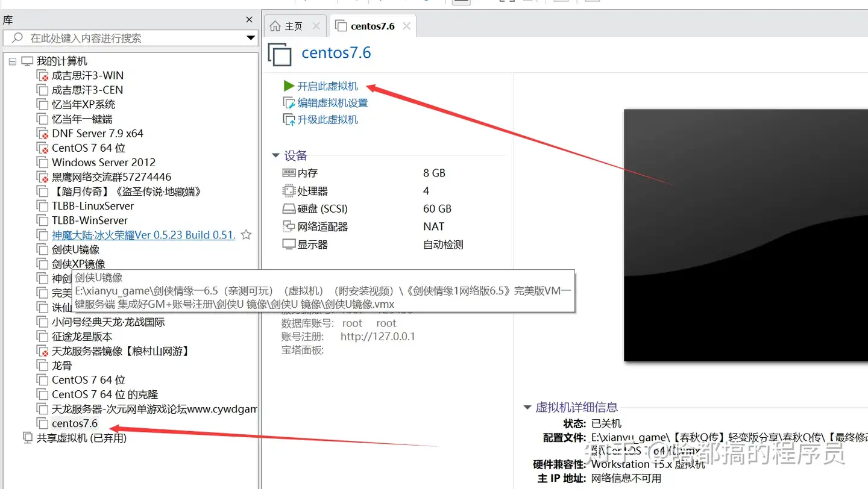Click Workstation 15.x 虚拟机 compatibility value
868x489 pixels.
point(648,464)
